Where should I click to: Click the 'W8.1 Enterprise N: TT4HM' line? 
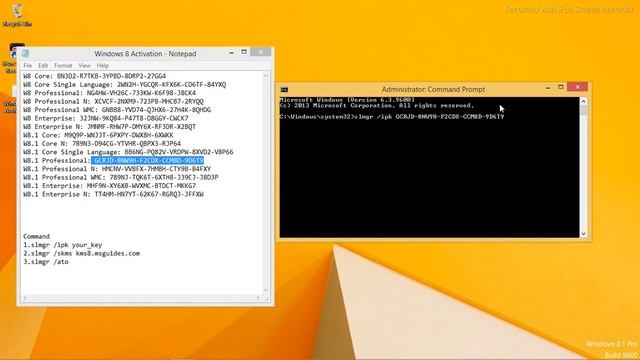[113, 194]
